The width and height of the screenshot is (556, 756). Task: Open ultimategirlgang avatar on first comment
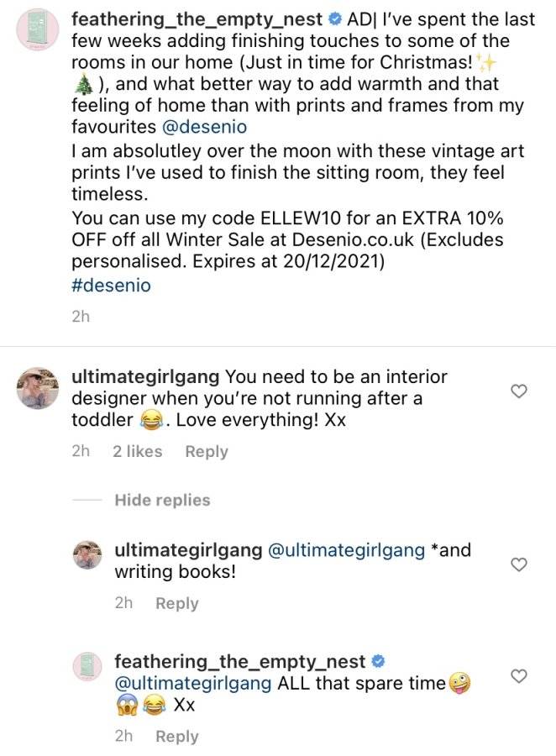coord(38,387)
